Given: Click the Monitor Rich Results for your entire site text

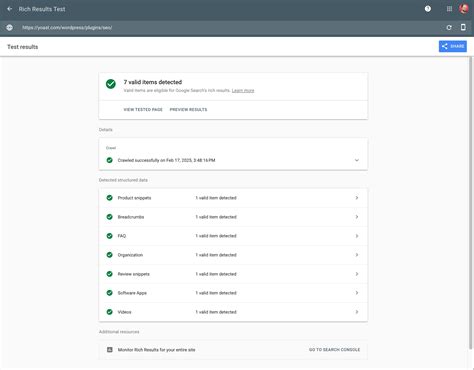Looking at the screenshot, I should pyautogui.click(x=156, y=350).
